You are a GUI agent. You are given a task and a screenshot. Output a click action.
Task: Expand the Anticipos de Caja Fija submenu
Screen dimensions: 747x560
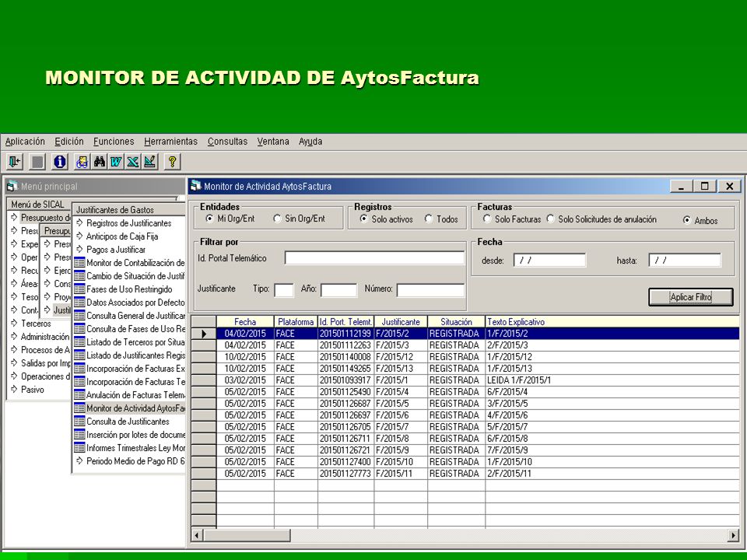(x=79, y=236)
